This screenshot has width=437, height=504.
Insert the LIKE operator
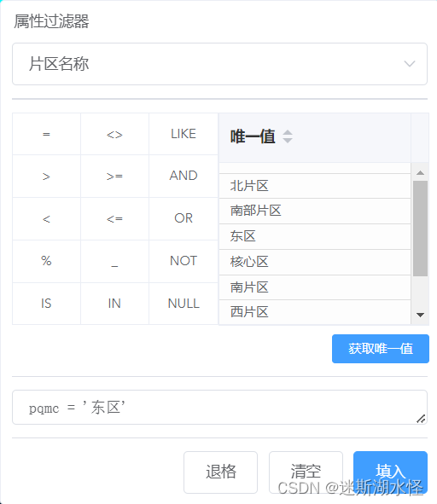click(184, 134)
